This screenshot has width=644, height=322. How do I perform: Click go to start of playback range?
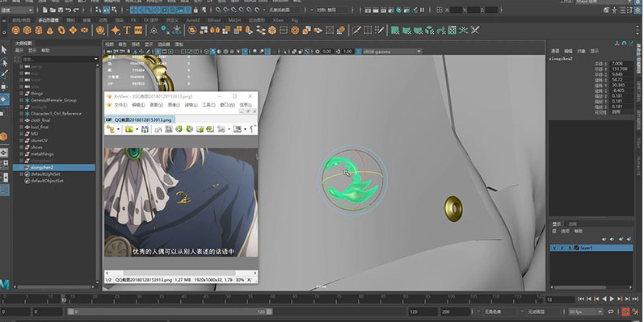(x=581, y=299)
